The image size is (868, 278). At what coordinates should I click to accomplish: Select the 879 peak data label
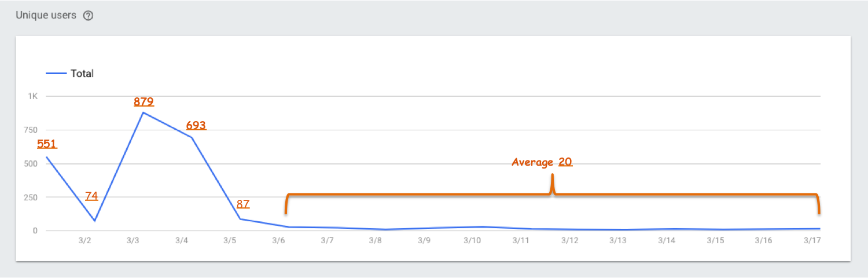tap(144, 102)
